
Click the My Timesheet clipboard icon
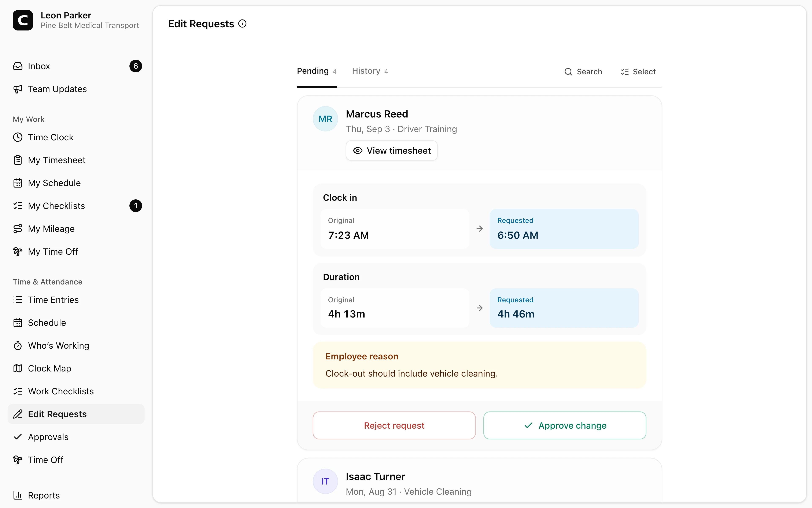(x=18, y=160)
